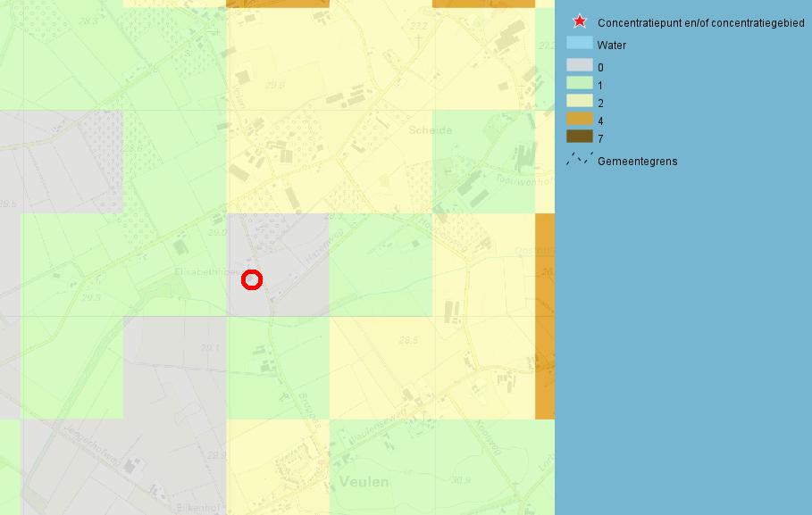Click the dashed Gemeentegrens line symbol
Viewport: 812px width, 515px height.
(580, 159)
